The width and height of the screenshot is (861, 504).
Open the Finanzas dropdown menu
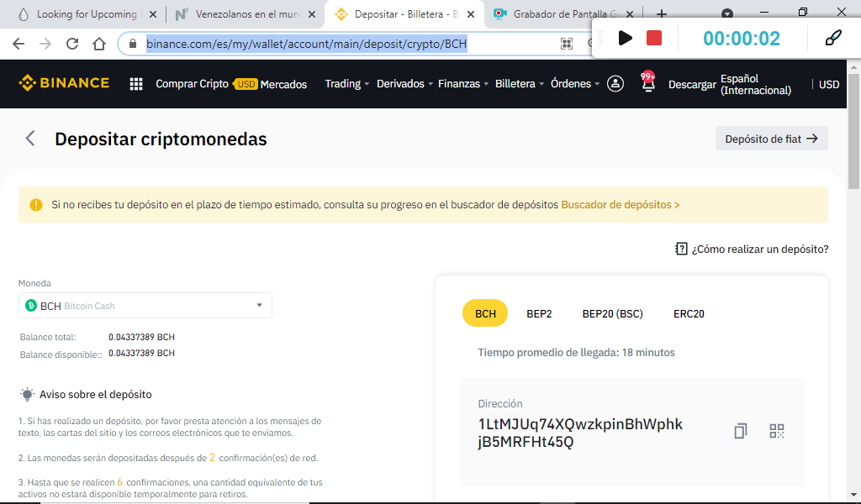463,84
